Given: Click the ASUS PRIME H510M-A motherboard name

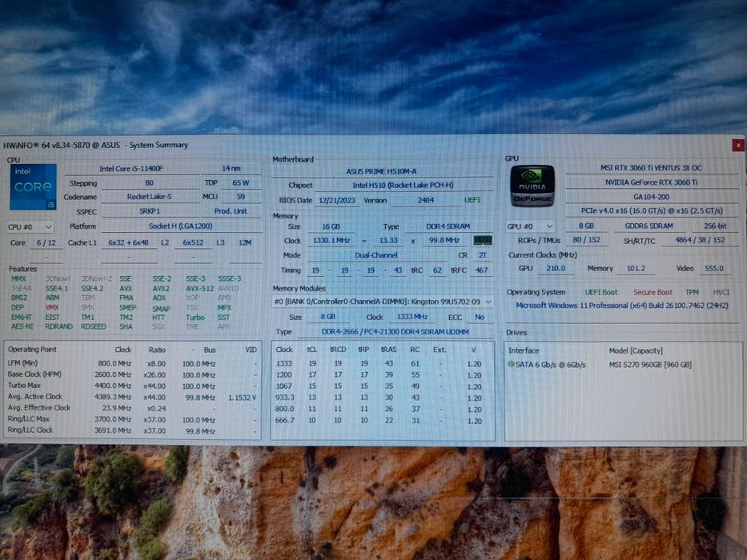Looking at the screenshot, I should tap(381, 171).
